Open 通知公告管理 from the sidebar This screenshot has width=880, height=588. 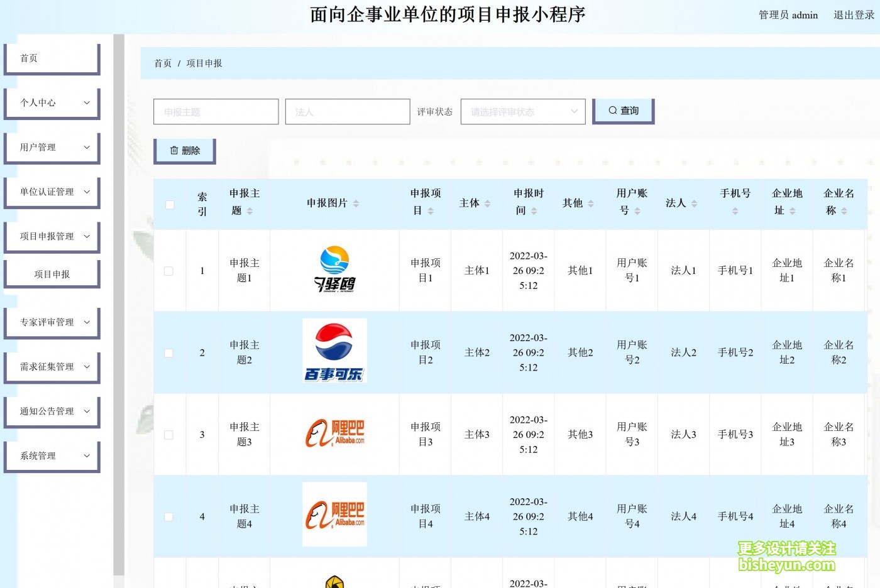pos(52,411)
